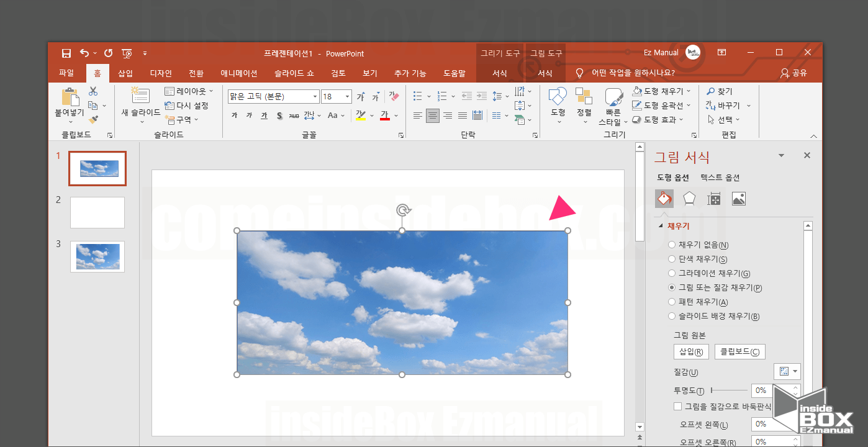Click the 공유 (Share) button
Image resolution: width=868 pixels, height=447 pixels.
[794, 73]
